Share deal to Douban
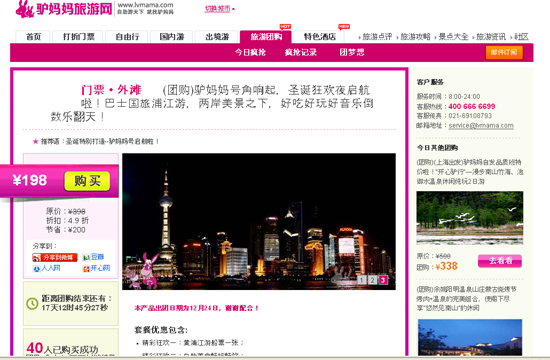Viewport: 550px width, 360px height. [94, 257]
